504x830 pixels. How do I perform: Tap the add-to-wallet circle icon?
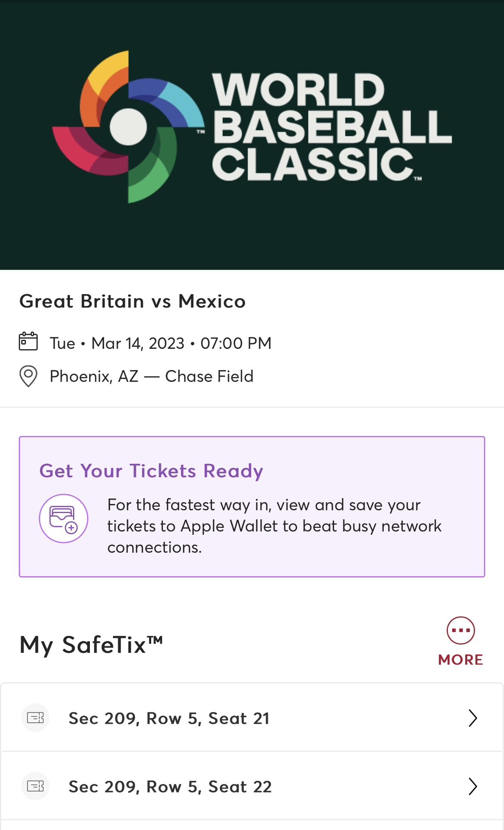[x=64, y=518]
